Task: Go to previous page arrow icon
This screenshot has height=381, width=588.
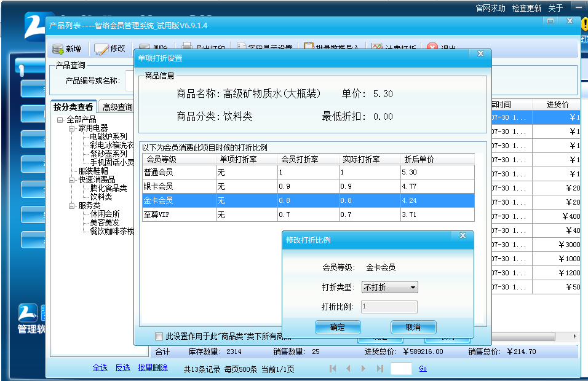Action: (x=348, y=369)
